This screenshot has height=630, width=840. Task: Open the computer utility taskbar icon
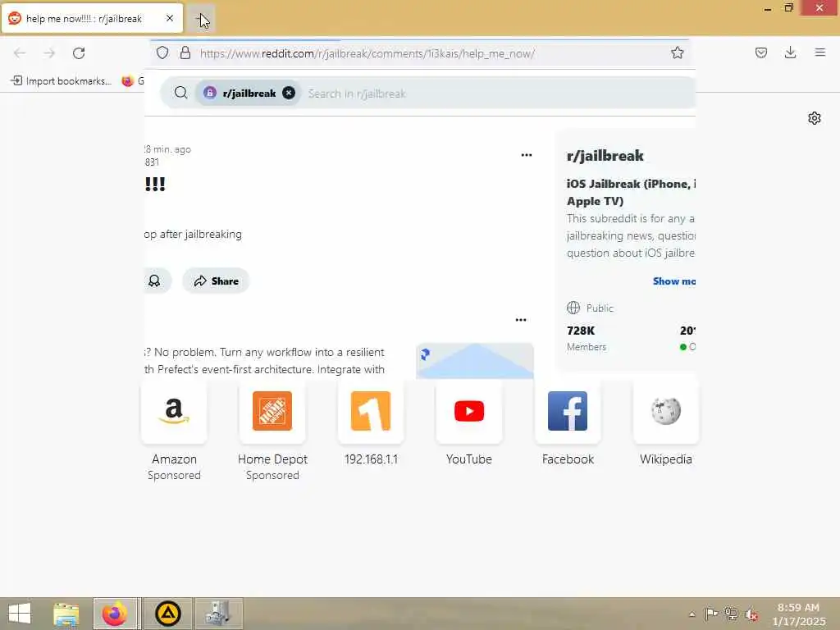point(218,614)
